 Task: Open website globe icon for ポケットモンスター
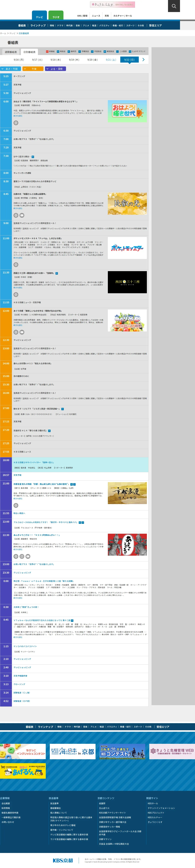pyautogui.click(x=16, y=265)
